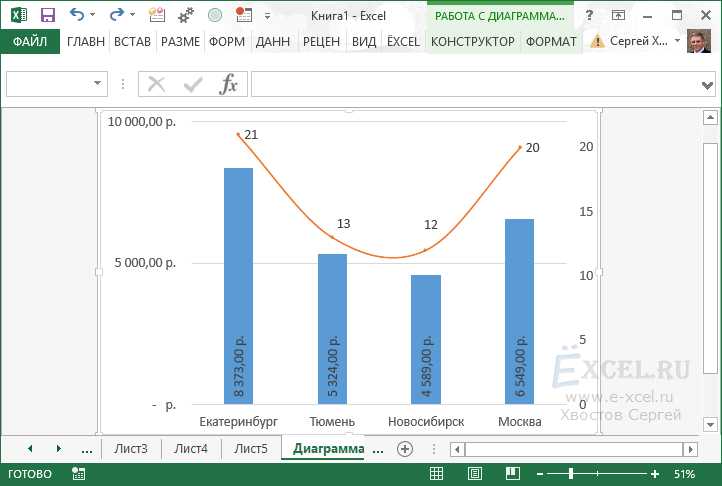Click the Excel application logo icon
This screenshot has height=486, width=722.
[19, 15]
